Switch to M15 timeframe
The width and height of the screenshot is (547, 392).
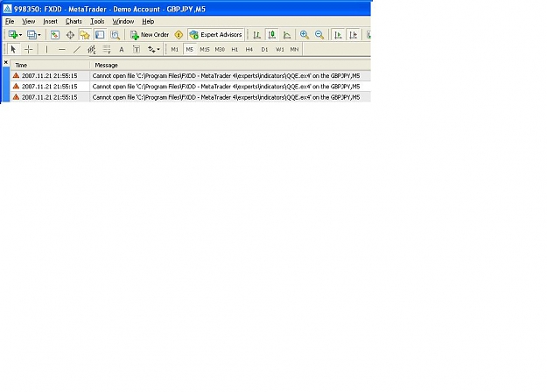tap(205, 50)
